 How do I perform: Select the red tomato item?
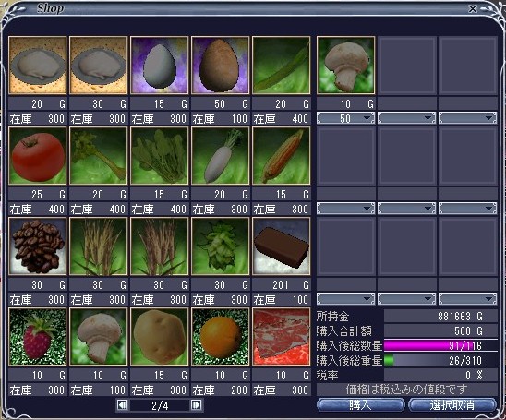pyautogui.click(x=38, y=155)
